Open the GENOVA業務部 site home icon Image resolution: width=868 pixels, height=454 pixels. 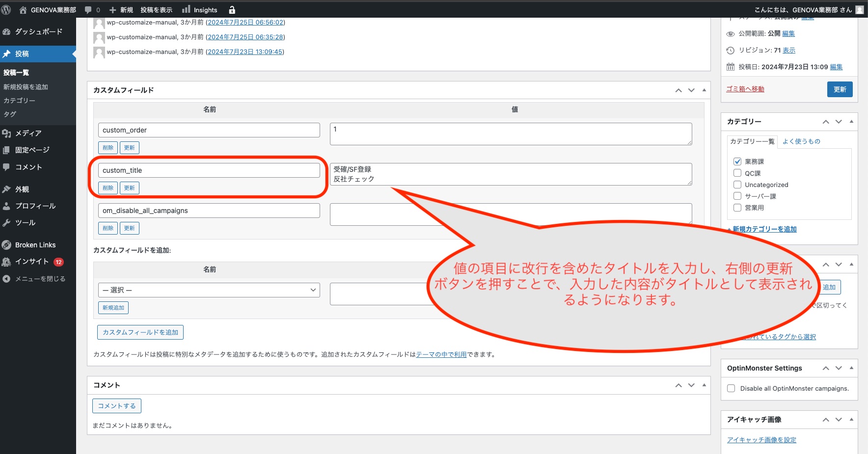click(x=23, y=10)
